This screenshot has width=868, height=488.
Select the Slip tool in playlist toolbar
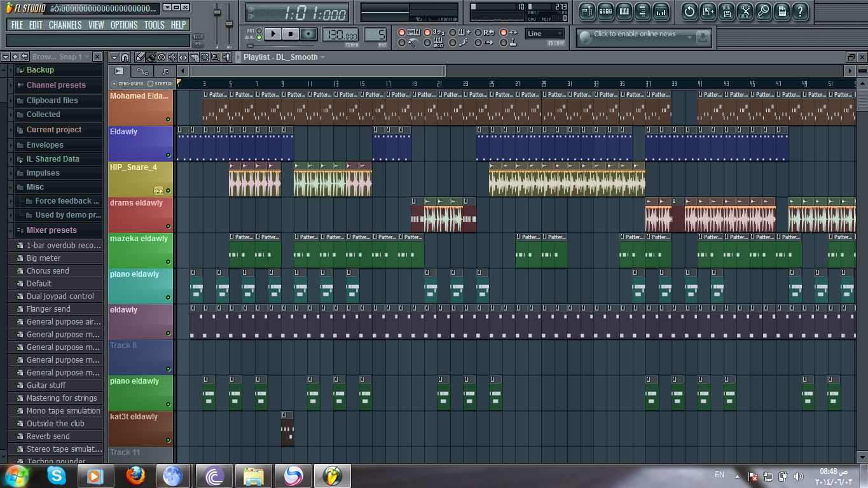(x=183, y=57)
